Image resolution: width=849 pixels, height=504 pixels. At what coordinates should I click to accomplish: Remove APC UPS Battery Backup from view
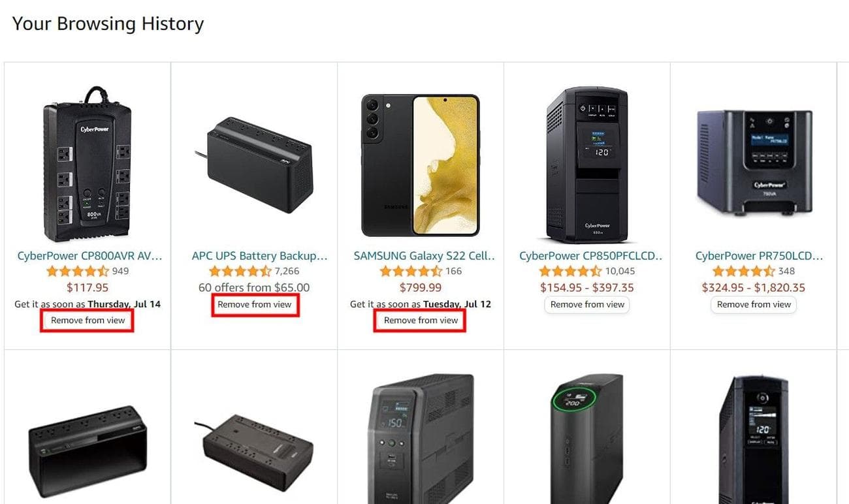[255, 305]
